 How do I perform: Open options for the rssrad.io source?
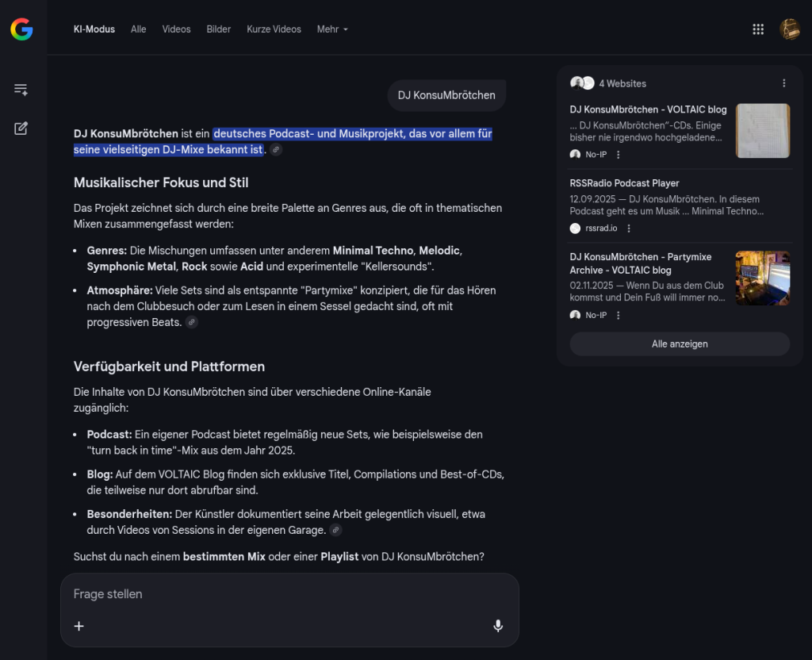[x=629, y=228]
